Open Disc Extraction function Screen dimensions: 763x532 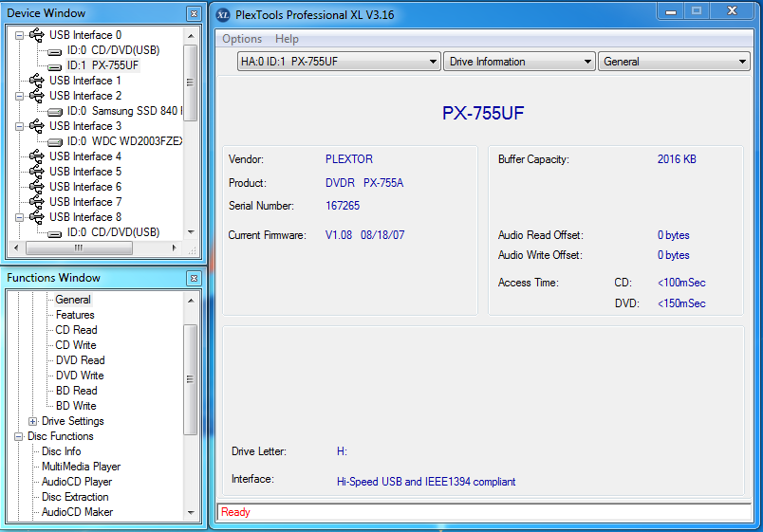(75, 497)
